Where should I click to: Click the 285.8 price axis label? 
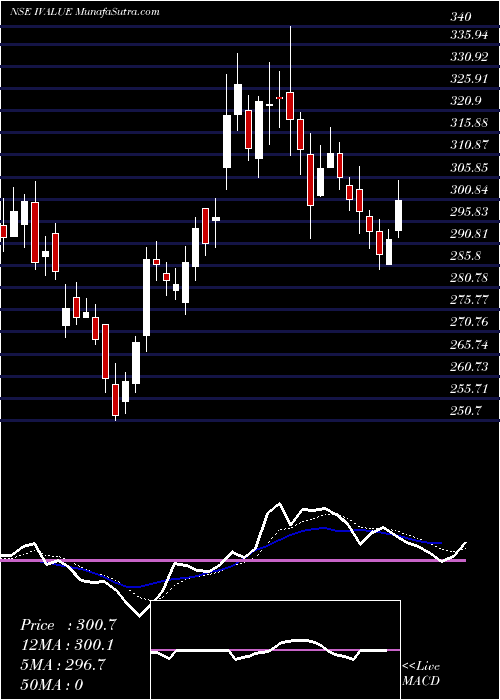pos(466,256)
